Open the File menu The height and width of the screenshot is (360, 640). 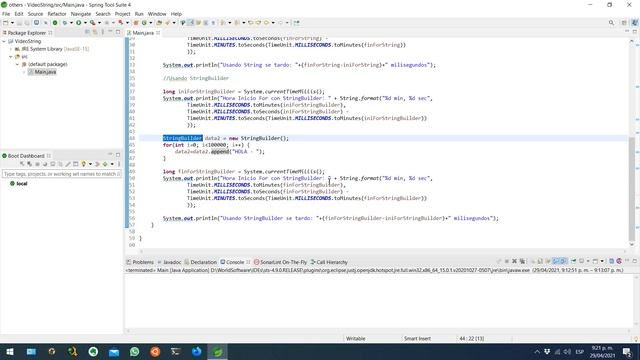click(6, 14)
